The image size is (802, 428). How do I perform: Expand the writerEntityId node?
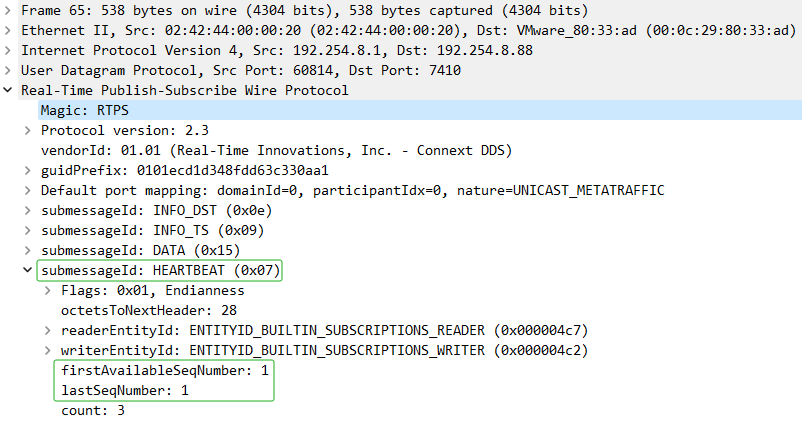click(48, 350)
